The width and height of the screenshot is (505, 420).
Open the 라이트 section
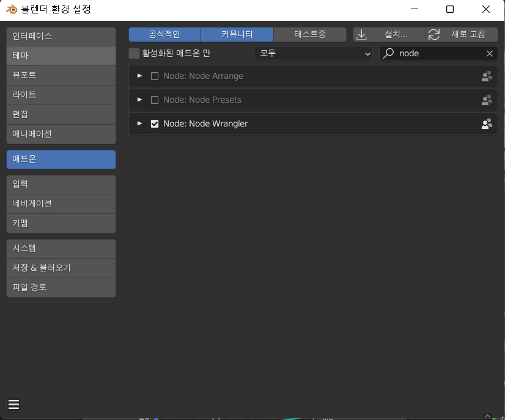(x=61, y=95)
